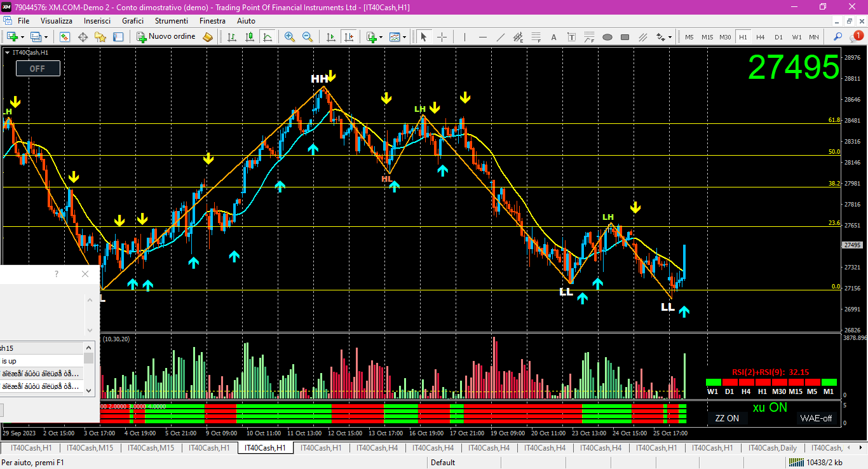868x469 pixels.
Task: Open the File menu
Action: pos(24,21)
